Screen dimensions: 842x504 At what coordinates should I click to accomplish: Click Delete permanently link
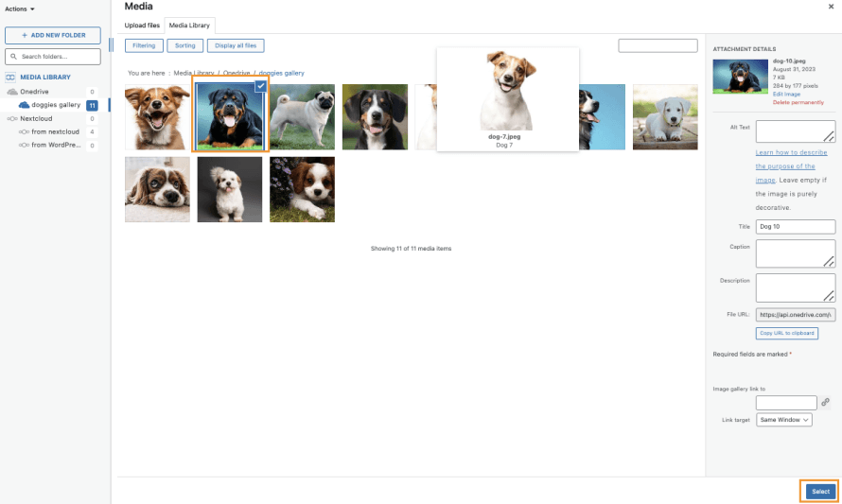click(x=798, y=102)
